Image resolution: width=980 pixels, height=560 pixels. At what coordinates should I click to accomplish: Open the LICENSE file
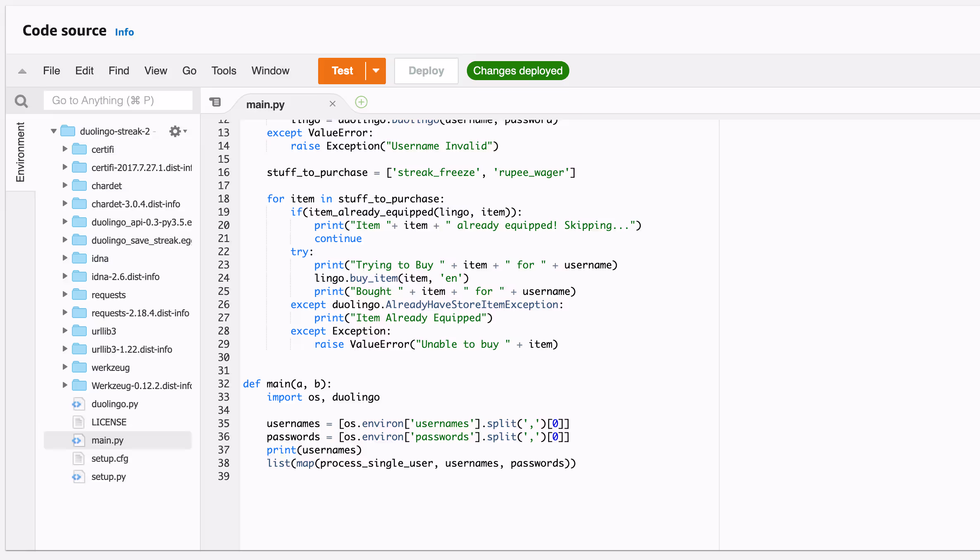coord(109,422)
